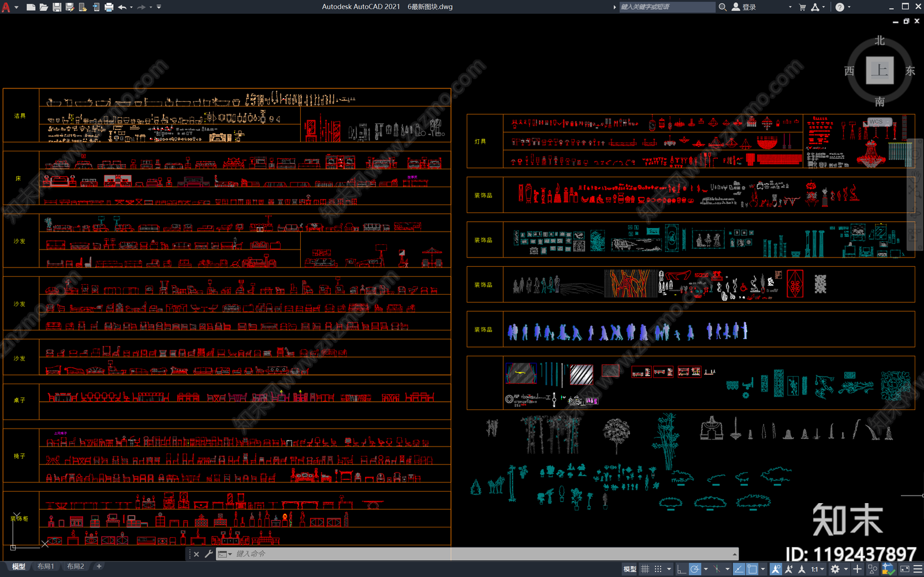Screen dimensions: 924x577
Task: Toggle Polar Tracking in status bar
Action: [695, 569]
